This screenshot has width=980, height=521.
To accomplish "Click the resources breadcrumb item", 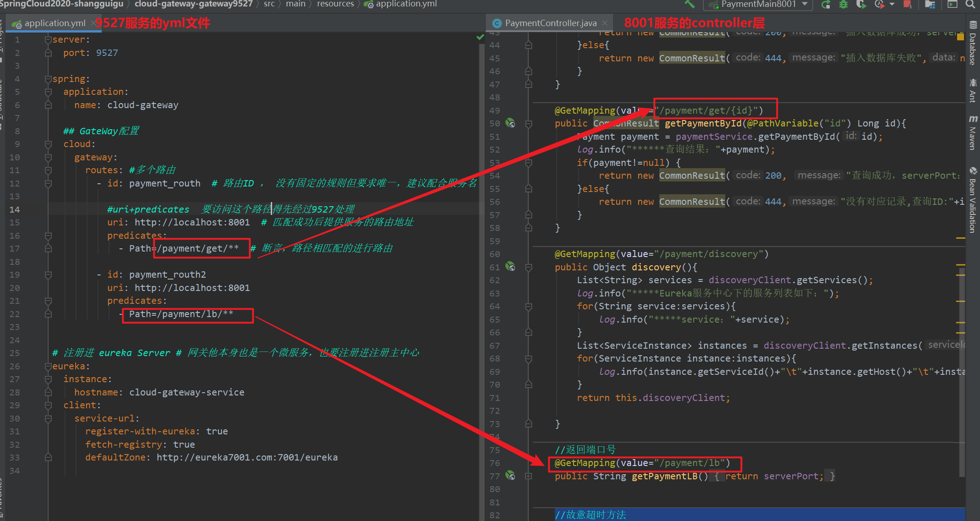I will (x=335, y=4).
